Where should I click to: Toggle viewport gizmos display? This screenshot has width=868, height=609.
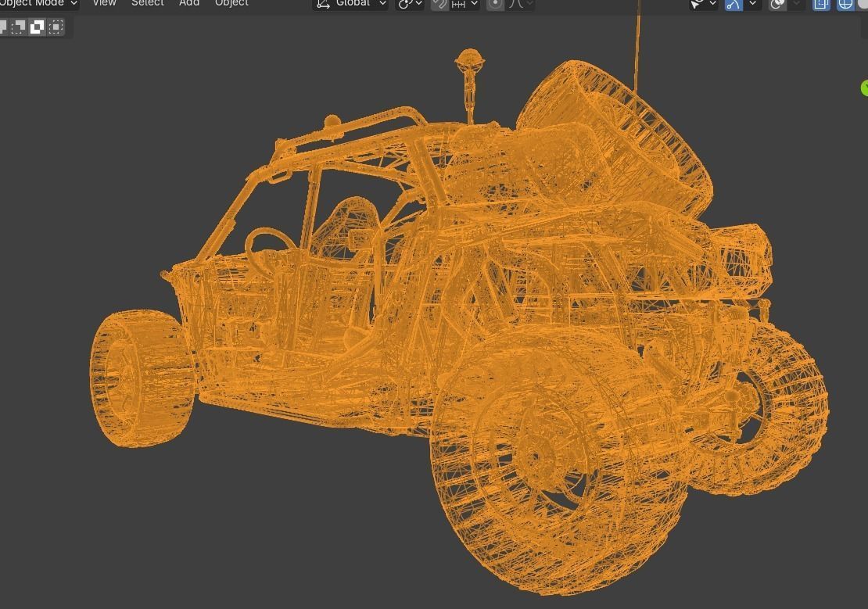tap(733, 5)
